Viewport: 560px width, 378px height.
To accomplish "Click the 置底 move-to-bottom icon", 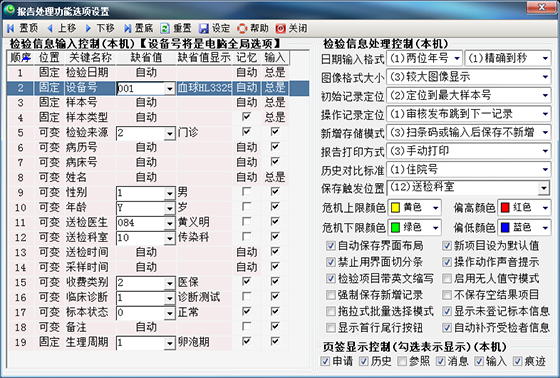I will click(128, 28).
